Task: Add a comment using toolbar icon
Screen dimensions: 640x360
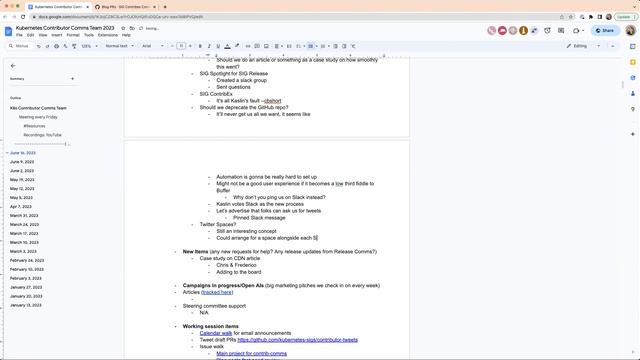Action: coord(257,46)
